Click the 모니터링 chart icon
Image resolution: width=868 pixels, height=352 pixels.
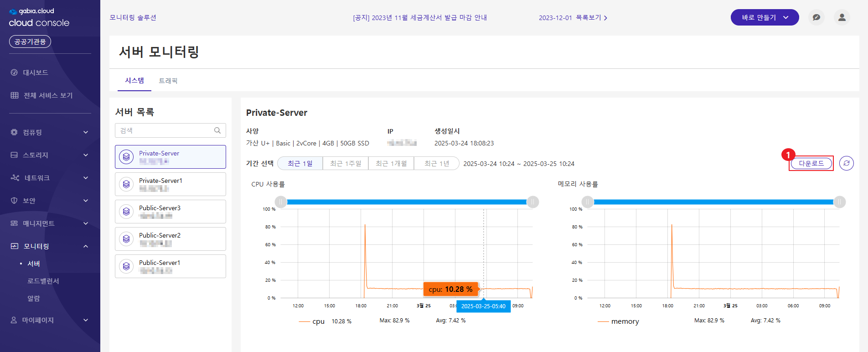point(15,246)
